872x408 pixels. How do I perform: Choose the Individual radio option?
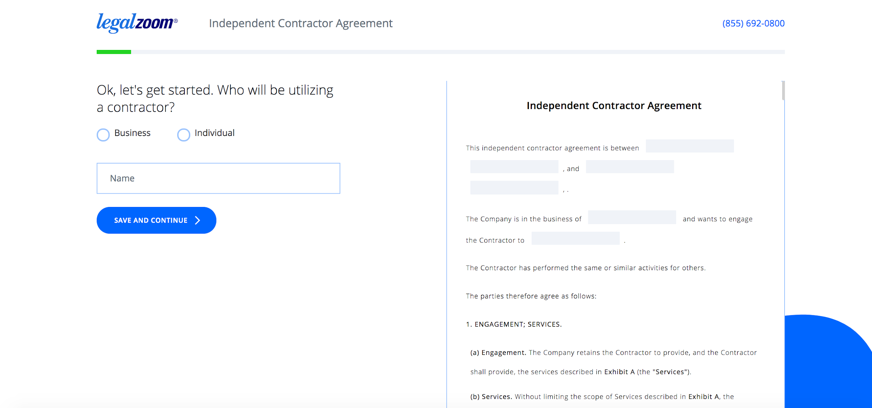184,135
